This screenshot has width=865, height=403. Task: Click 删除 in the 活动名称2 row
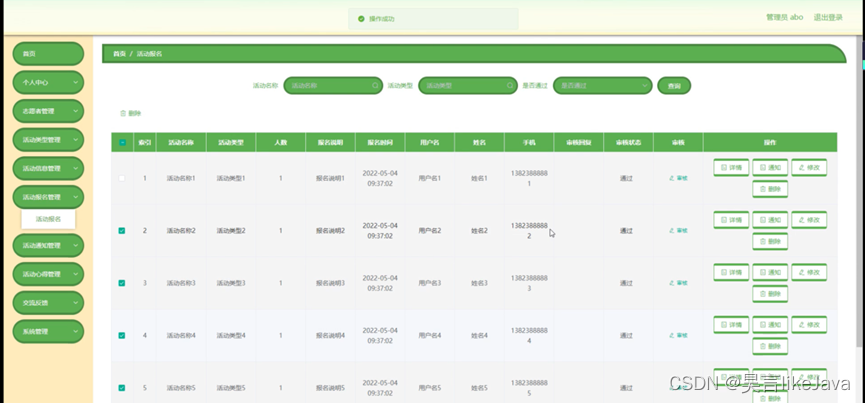tap(770, 241)
